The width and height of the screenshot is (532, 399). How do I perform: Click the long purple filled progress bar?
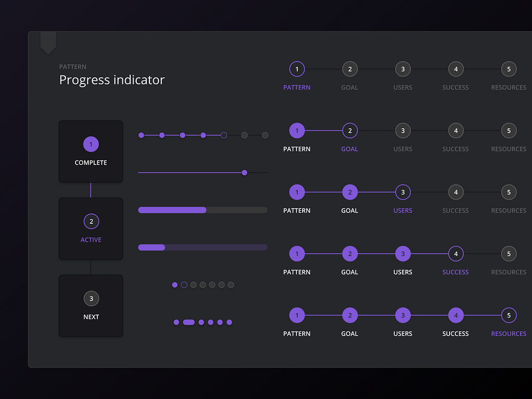coord(172,210)
